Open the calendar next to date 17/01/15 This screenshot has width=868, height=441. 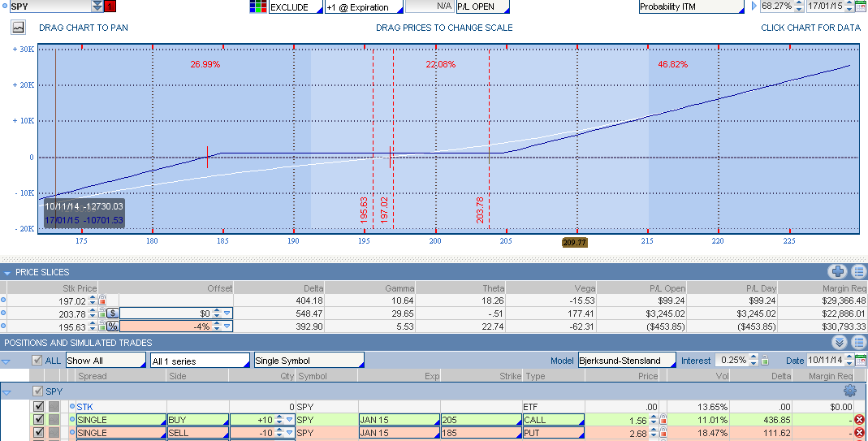coord(861,7)
